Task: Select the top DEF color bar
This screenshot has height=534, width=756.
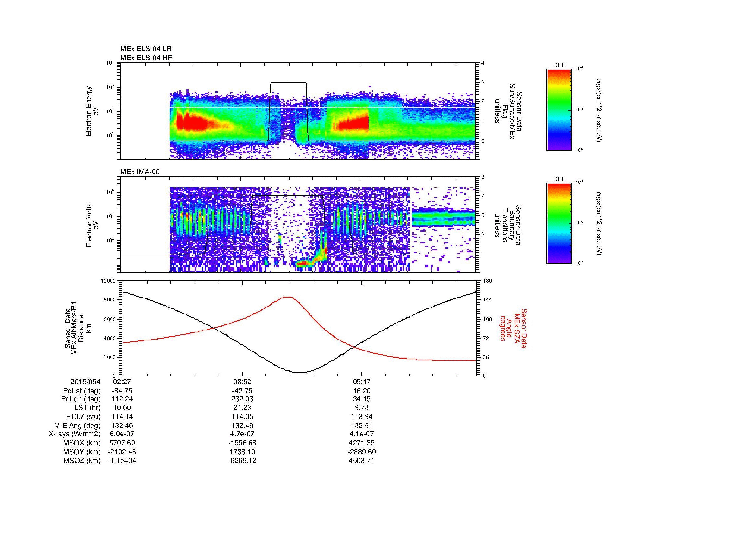Action: point(559,110)
